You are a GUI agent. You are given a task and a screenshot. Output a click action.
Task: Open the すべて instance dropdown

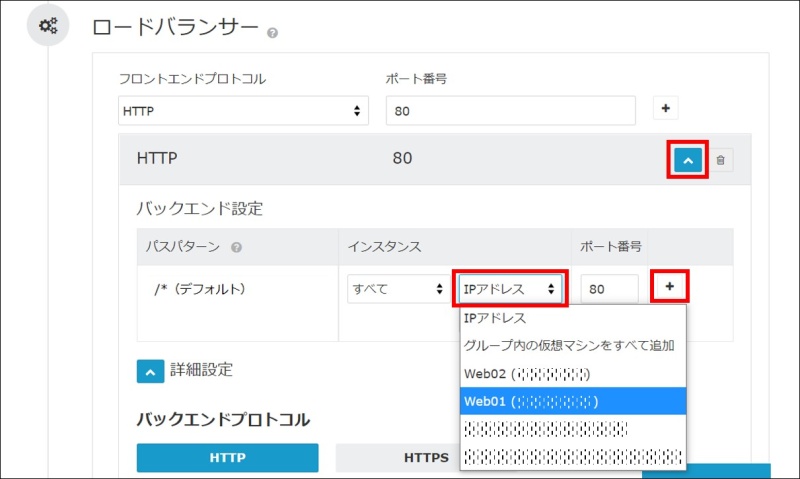click(396, 289)
